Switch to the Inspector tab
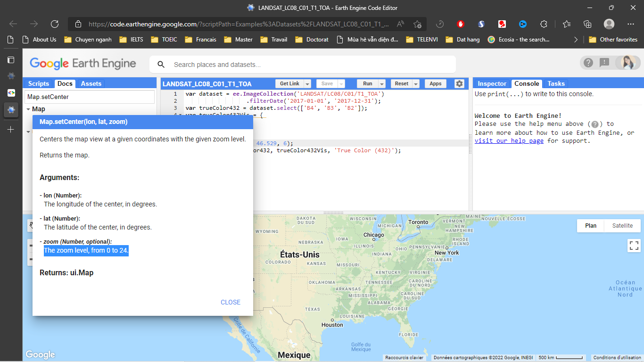Viewport: 644px width, 362px height. [492, 83]
